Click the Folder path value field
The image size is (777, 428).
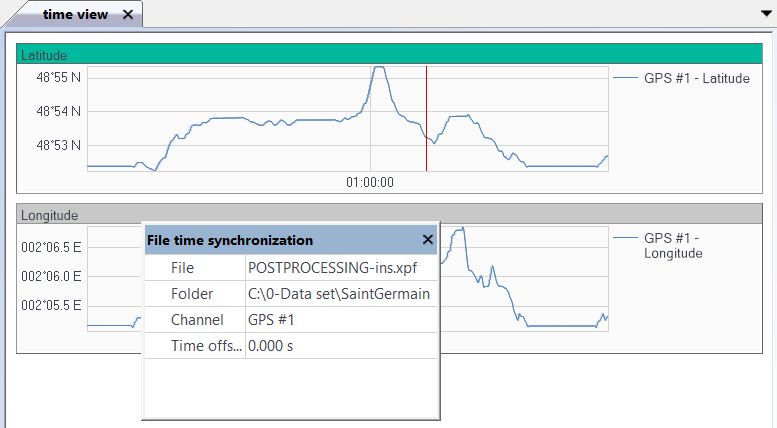(x=340, y=294)
